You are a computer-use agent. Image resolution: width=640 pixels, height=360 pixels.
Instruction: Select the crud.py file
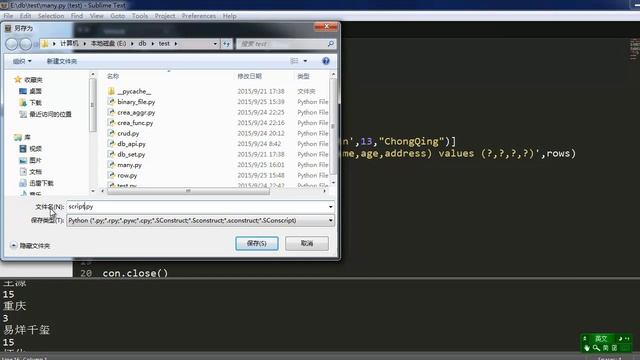[x=128, y=133]
